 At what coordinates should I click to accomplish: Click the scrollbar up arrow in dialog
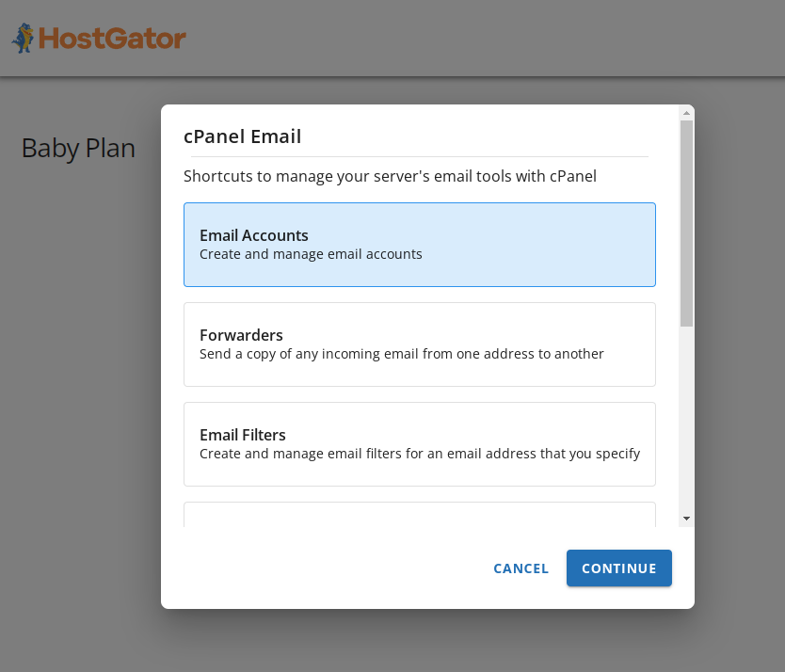coord(686,113)
